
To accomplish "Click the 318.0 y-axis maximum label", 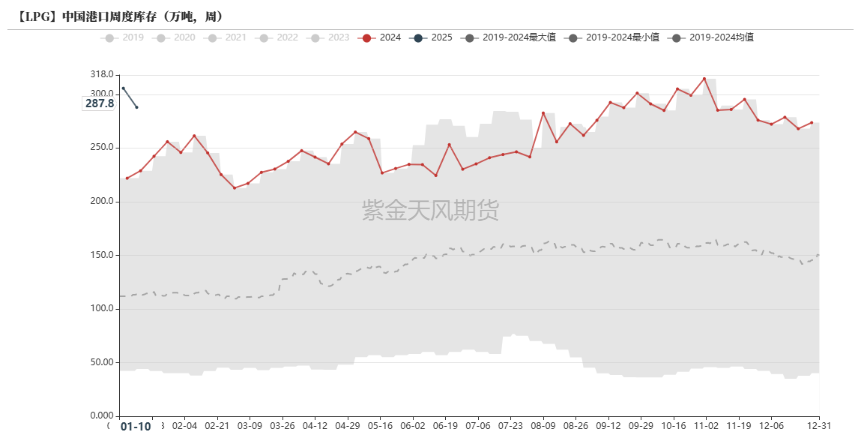I will click(x=102, y=74).
